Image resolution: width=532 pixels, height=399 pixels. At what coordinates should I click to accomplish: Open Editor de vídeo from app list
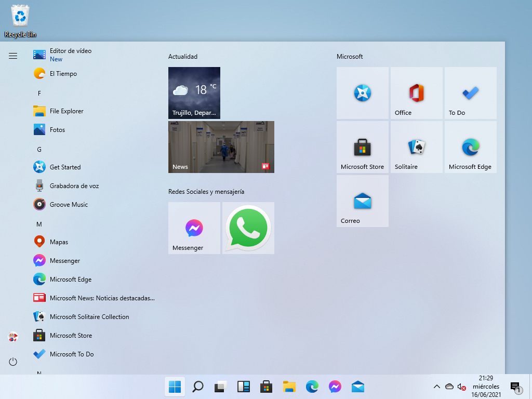point(94,55)
